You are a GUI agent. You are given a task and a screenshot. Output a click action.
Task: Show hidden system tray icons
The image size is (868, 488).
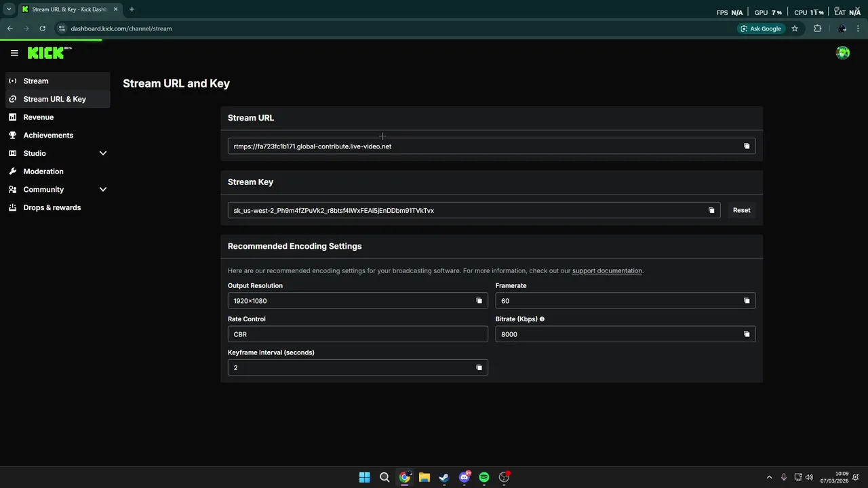point(769,477)
